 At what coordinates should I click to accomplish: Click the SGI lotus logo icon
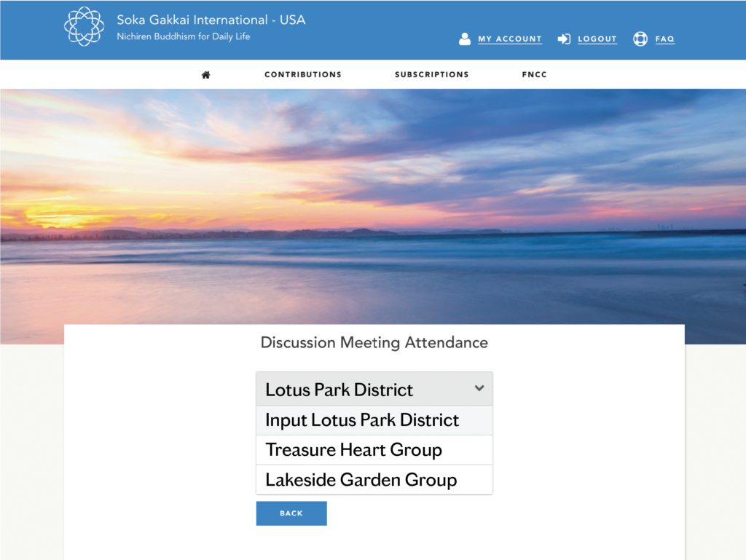(84, 27)
